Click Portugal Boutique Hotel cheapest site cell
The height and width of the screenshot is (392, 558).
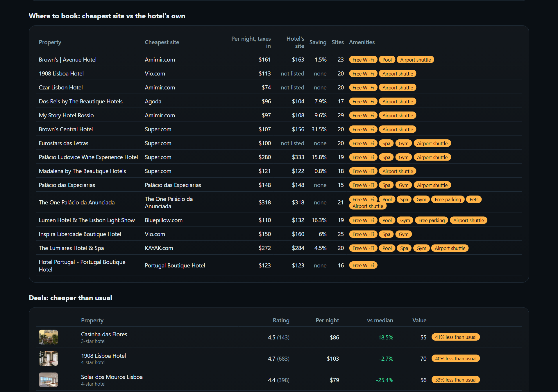point(175,265)
